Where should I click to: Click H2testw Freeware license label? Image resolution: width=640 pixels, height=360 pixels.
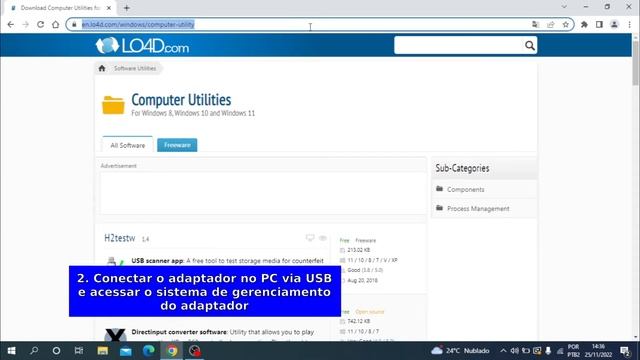pos(365,240)
